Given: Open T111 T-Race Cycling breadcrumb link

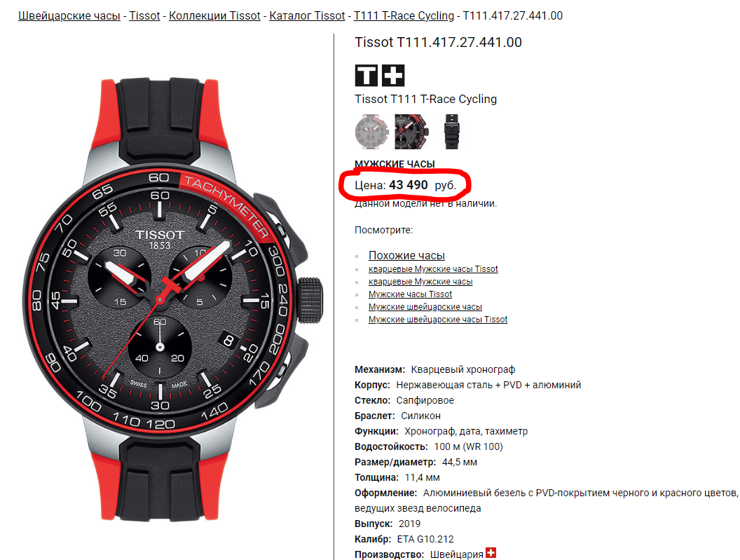Looking at the screenshot, I should pos(404,15).
